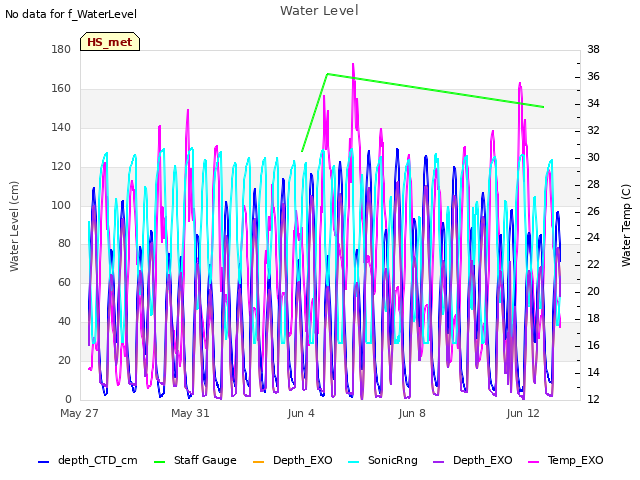
Task: Toggle SonicRng series via legend label
Action: pyautogui.click(x=393, y=460)
